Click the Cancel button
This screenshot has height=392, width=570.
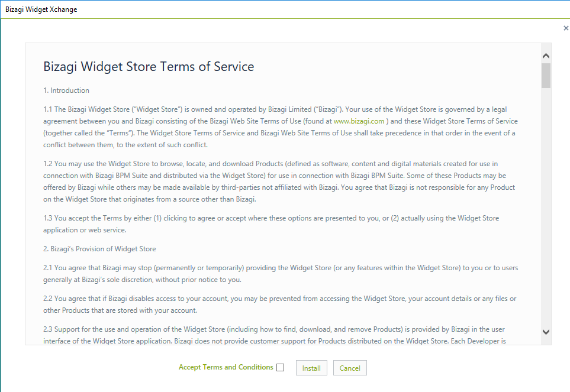tap(350, 368)
